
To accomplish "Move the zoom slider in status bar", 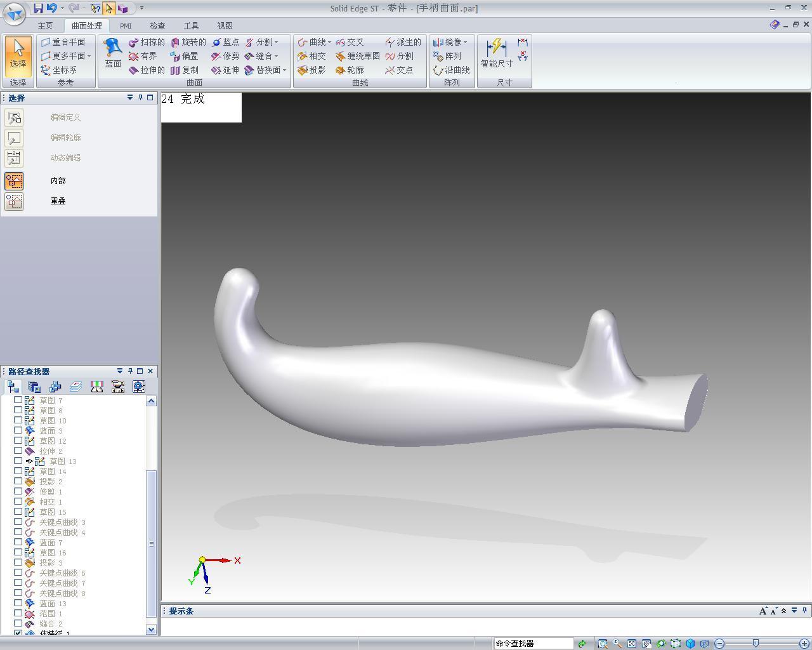I will [756, 643].
